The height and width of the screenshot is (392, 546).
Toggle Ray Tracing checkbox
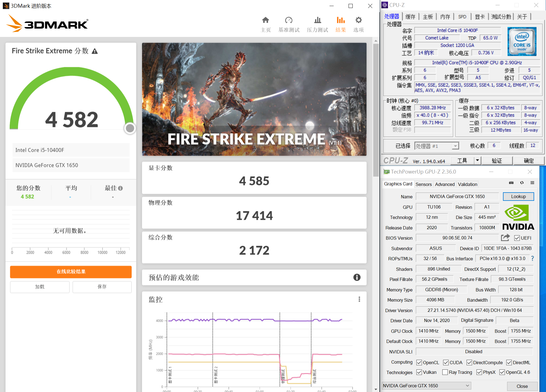(x=445, y=372)
